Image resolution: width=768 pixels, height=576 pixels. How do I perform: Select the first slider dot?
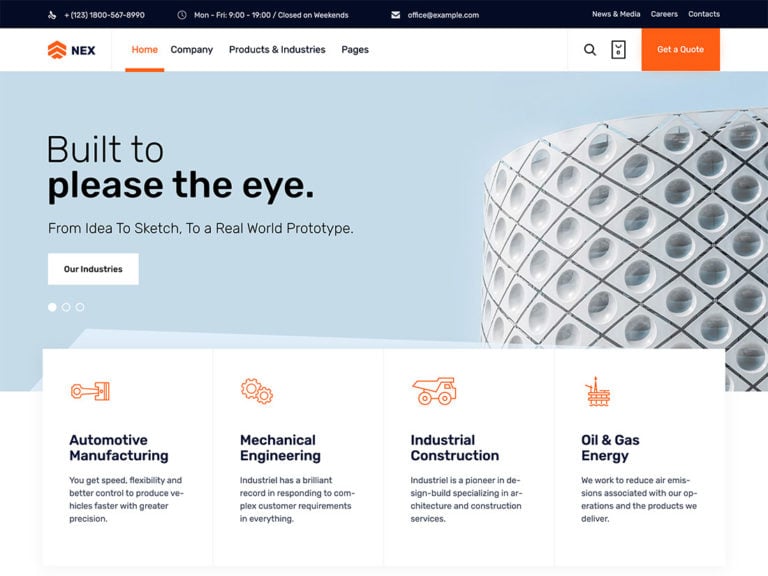[52, 307]
